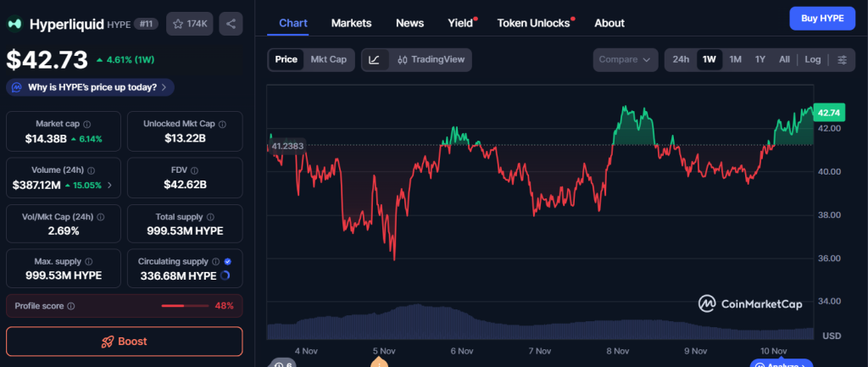
Task: Click the Market cap info icon
Action: (87, 124)
